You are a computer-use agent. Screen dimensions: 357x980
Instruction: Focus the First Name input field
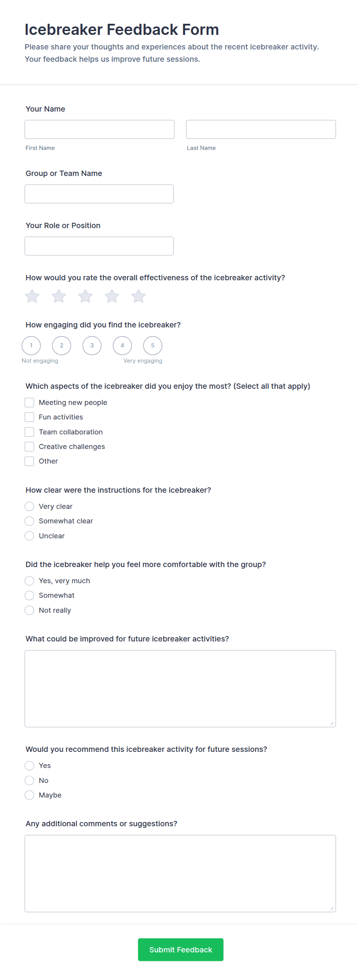(x=99, y=129)
